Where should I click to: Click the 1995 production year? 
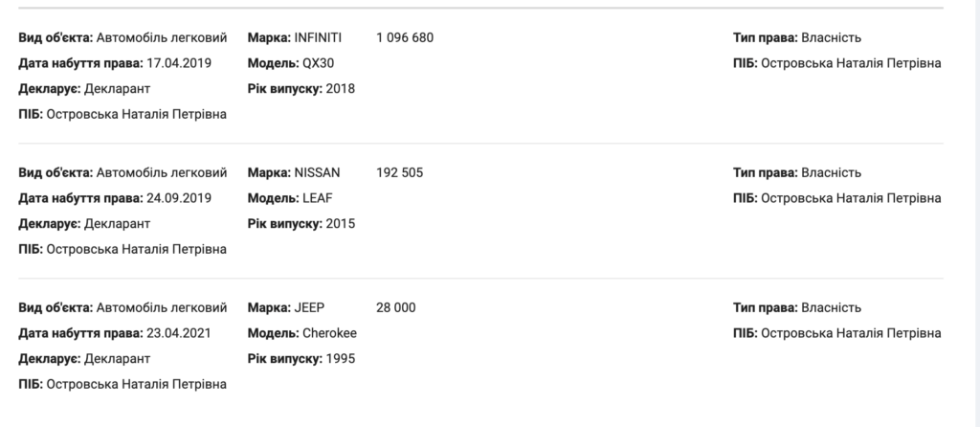[340, 359]
